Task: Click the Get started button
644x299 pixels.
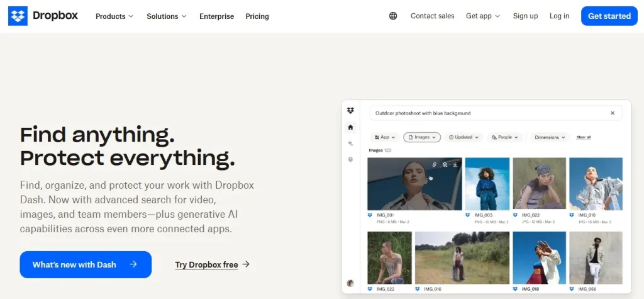Action: 609,16
